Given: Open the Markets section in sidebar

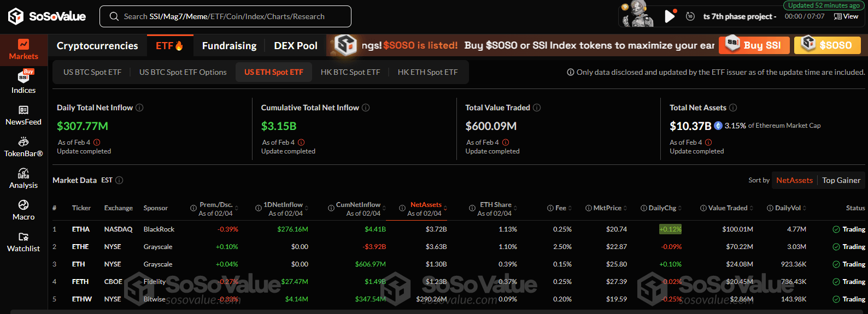Looking at the screenshot, I should click(x=24, y=49).
